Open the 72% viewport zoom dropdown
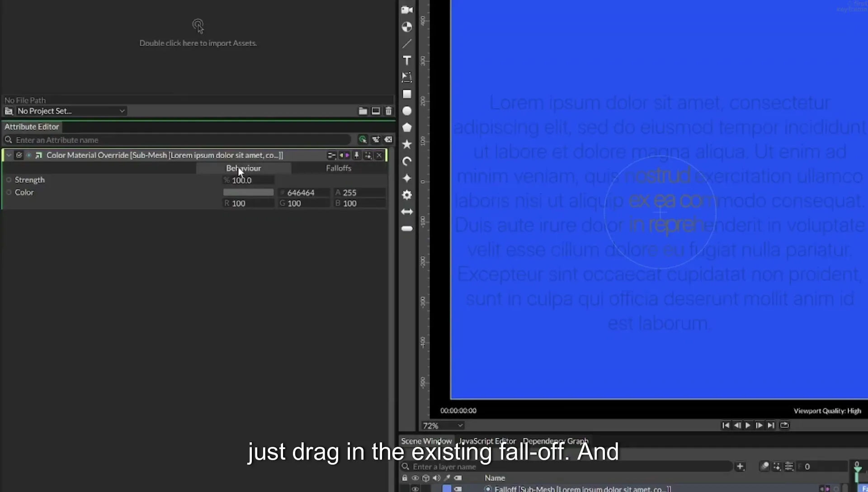This screenshot has height=492, width=868. pyautogui.click(x=443, y=426)
